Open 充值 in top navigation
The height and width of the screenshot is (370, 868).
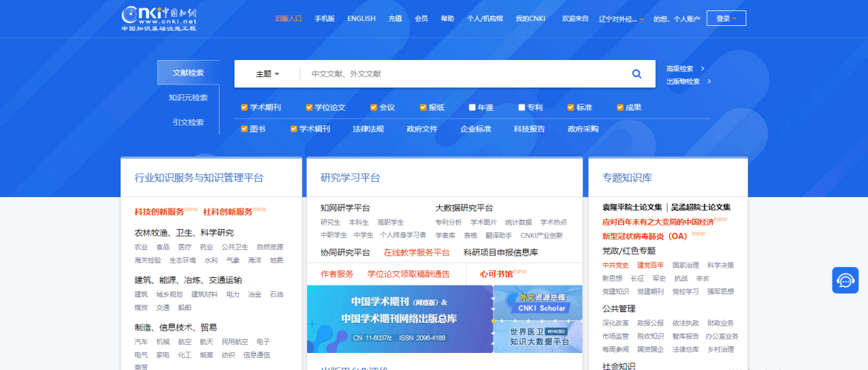coord(395,19)
